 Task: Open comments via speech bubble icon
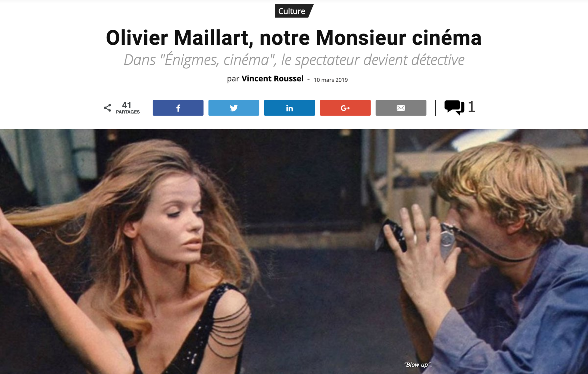[x=454, y=107]
